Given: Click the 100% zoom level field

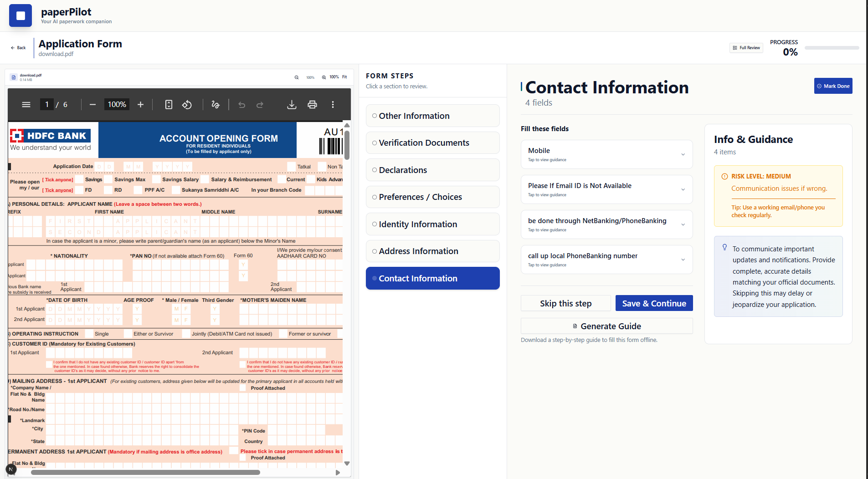Looking at the screenshot, I should point(117,105).
